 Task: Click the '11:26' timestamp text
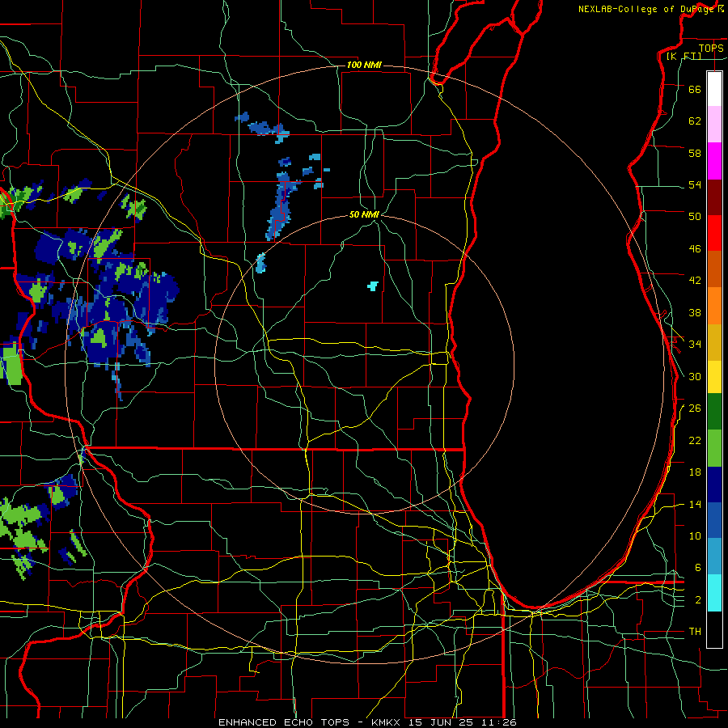(x=498, y=722)
